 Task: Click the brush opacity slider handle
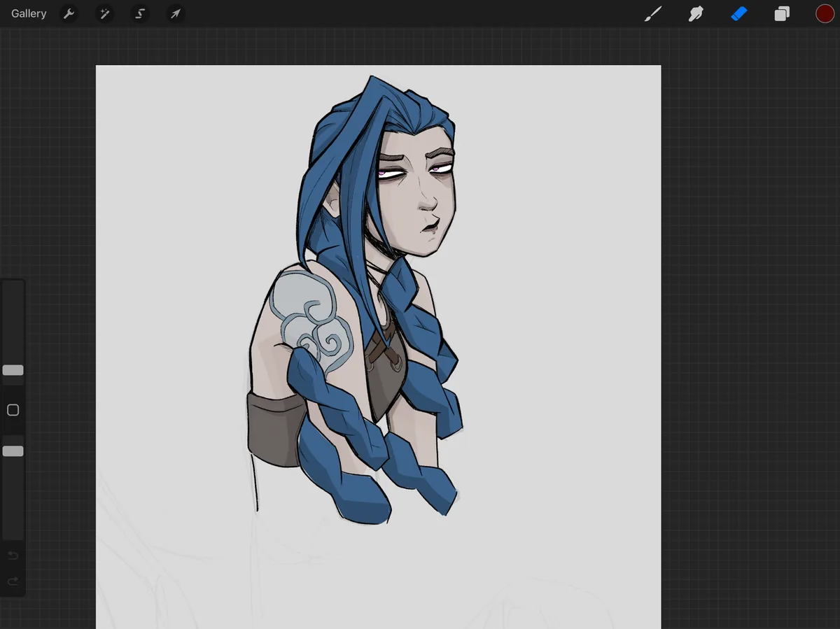coord(13,451)
